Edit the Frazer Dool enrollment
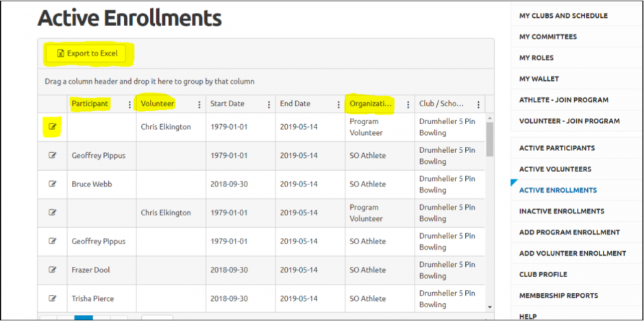The height and width of the screenshot is (321, 644). click(52, 270)
